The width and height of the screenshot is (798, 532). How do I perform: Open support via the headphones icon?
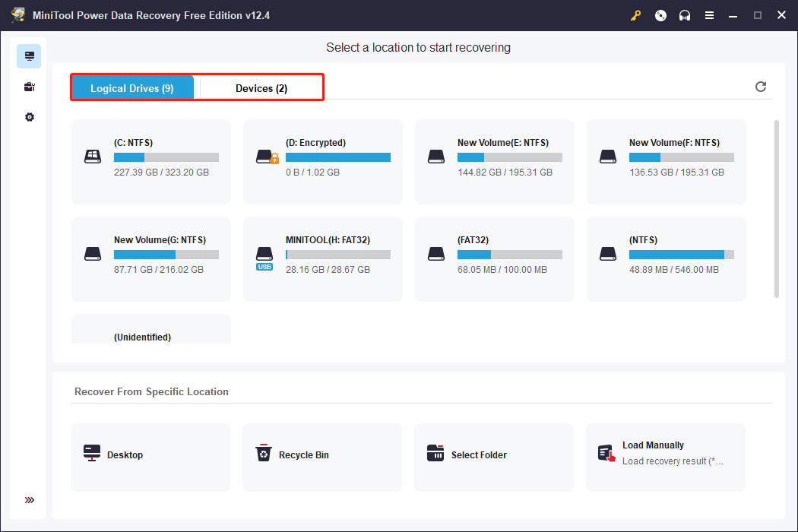click(x=685, y=15)
